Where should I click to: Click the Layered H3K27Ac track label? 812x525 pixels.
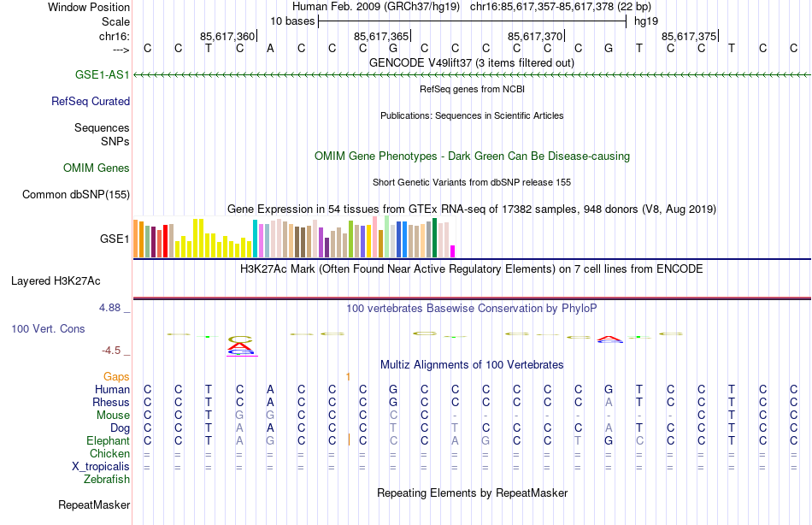[56, 281]
